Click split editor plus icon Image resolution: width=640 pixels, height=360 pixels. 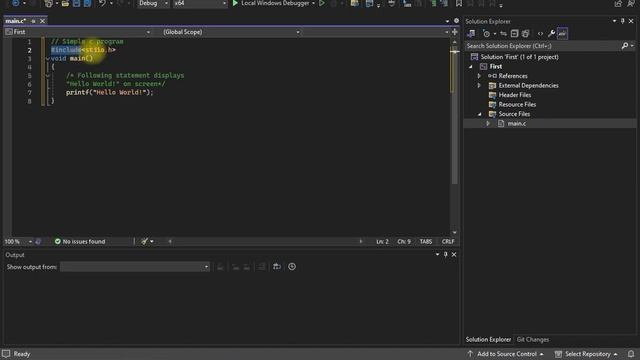coord(455,32)
